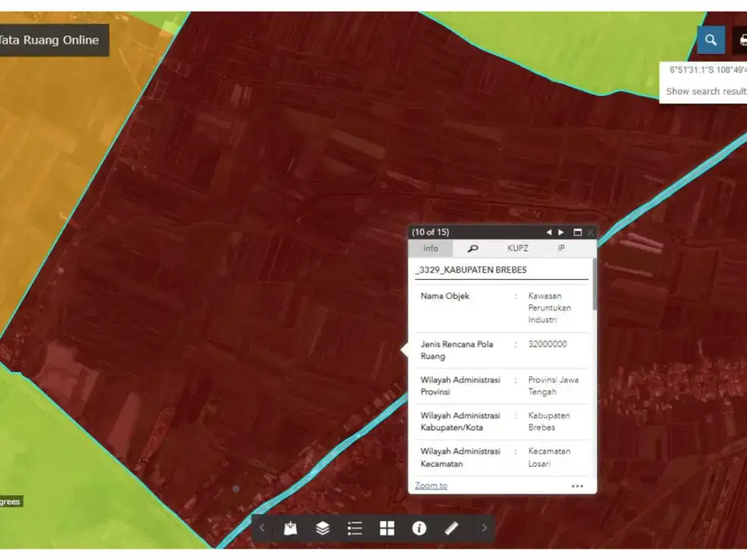Click Show search results text
Viewport: 747px width, 560px height.
(x=705, y=91)
